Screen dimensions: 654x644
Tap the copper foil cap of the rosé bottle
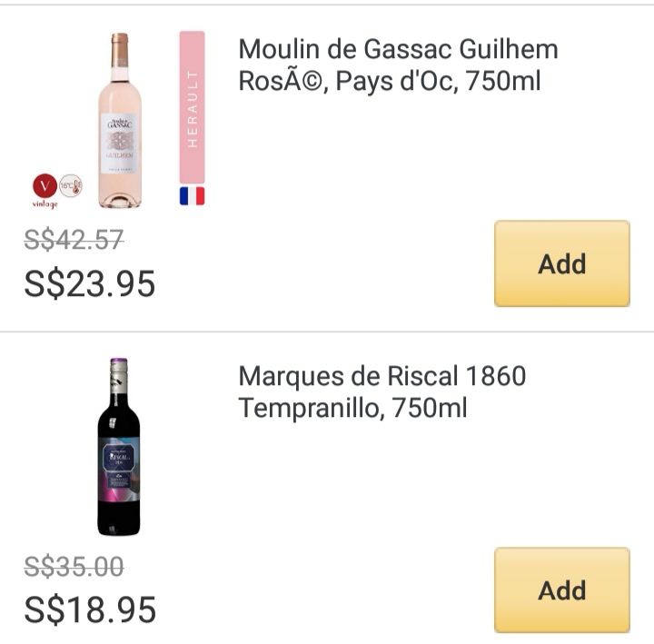click(x=119, y=45)
